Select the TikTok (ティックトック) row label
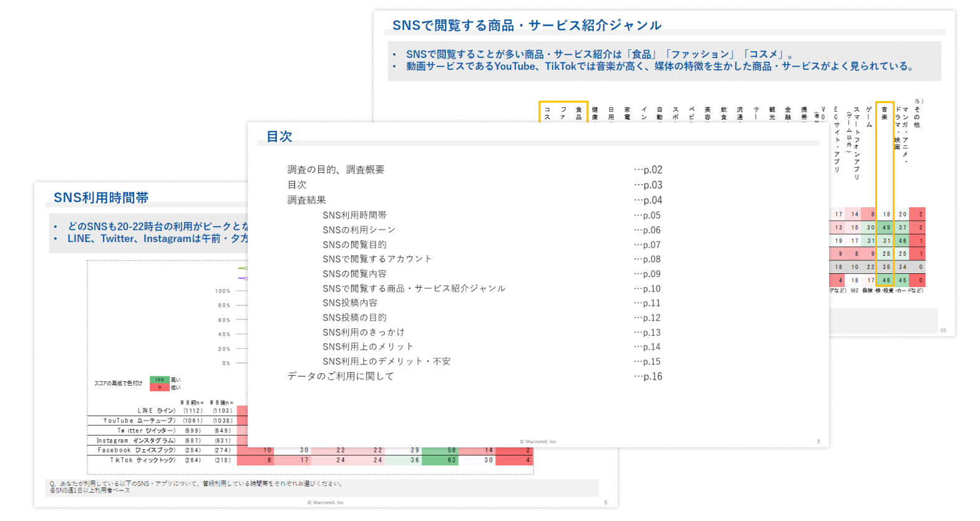This screenshot has width=980, height=521. point(143,460)
